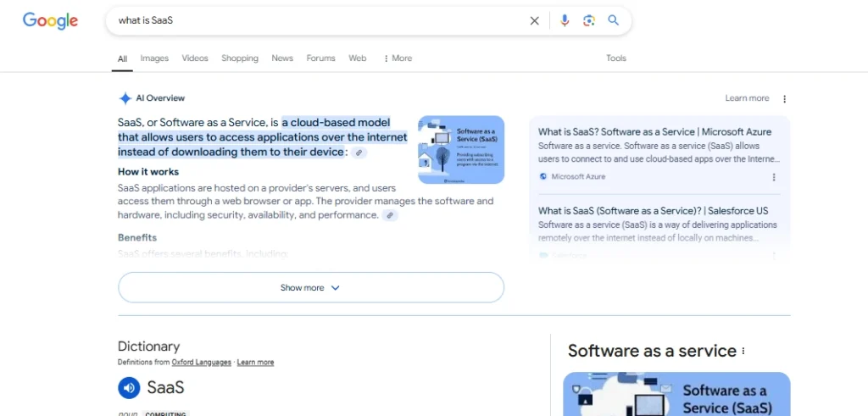Switch to the Shopping tab
Image resolution: width=868 pixels, height=416 pixels.
pyautogui.click(x=240, y=58)
